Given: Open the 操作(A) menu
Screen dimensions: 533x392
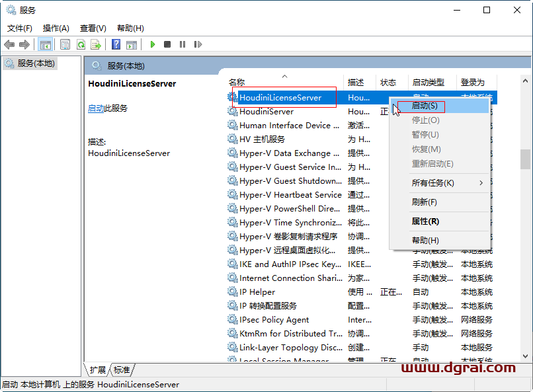Looking at the screenshot, I should (x=56, y=28).
